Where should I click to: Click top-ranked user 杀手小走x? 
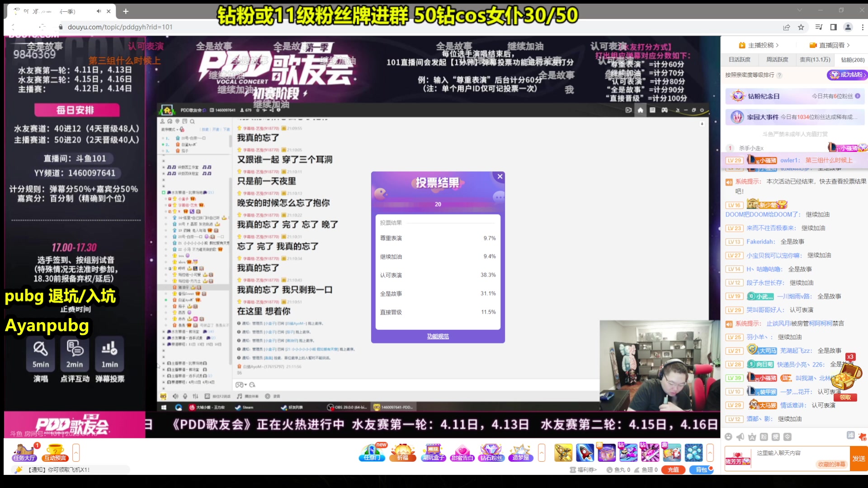(751, 148)
